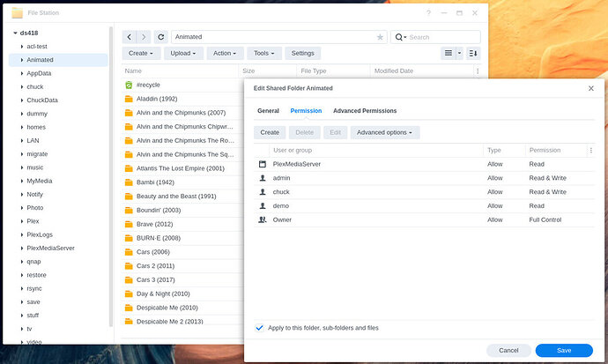Click the demo user icon

pyautogui.click(x=263, y=206)
